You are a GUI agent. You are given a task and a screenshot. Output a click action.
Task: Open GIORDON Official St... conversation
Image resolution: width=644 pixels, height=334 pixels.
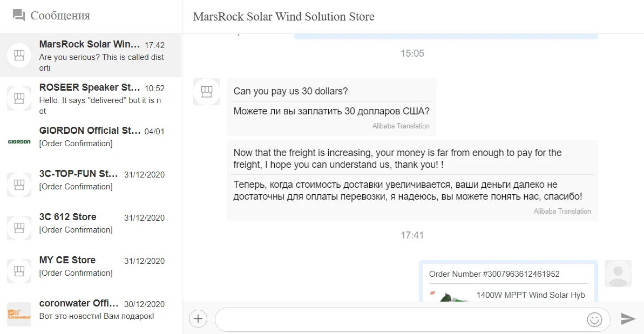pyautogui.click(x=91, y=141)
